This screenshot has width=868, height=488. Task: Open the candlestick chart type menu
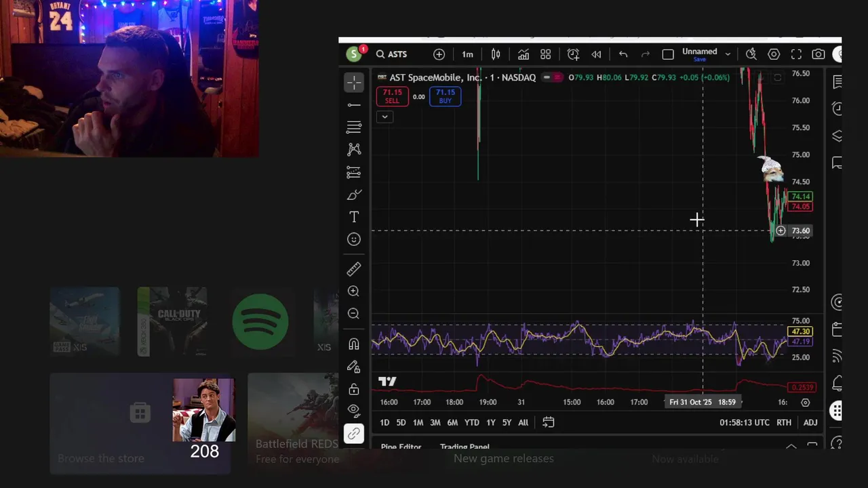[x=496, y=54]
